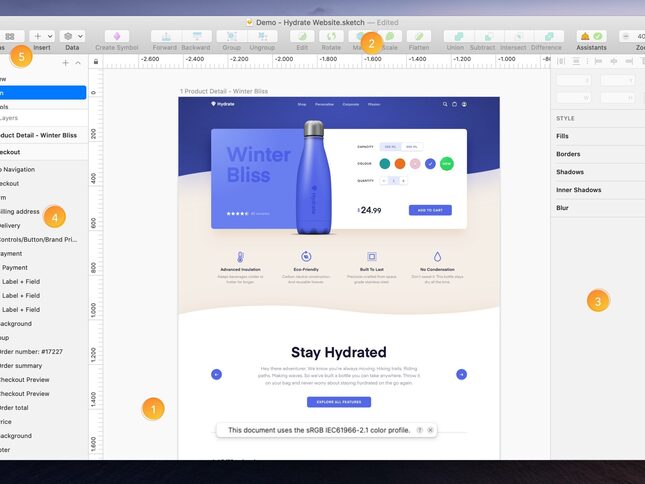Click the W width field in inspector
The image size is (645, 484).
pyautogui.click(x=574, y=98)
